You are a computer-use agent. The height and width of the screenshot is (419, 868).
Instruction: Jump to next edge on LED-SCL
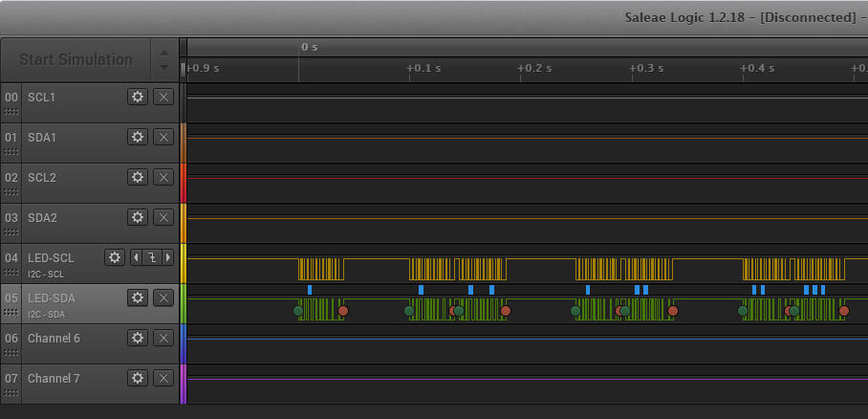pyautogui.click(x=168, y=257)
